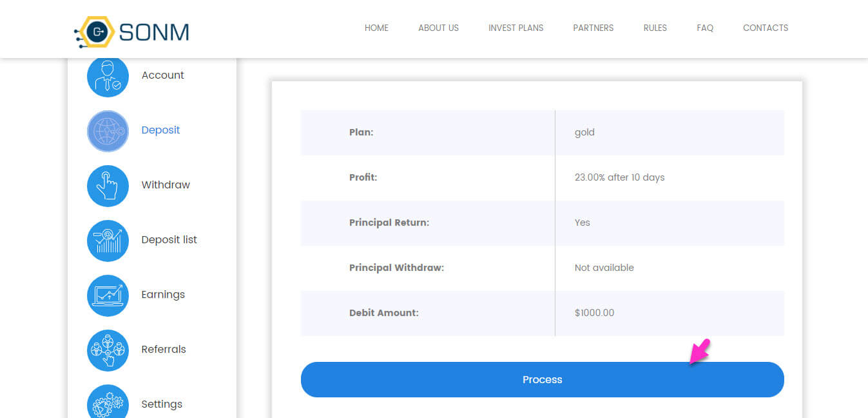
Task: Click the Process button
Action: tap(542, 380)
